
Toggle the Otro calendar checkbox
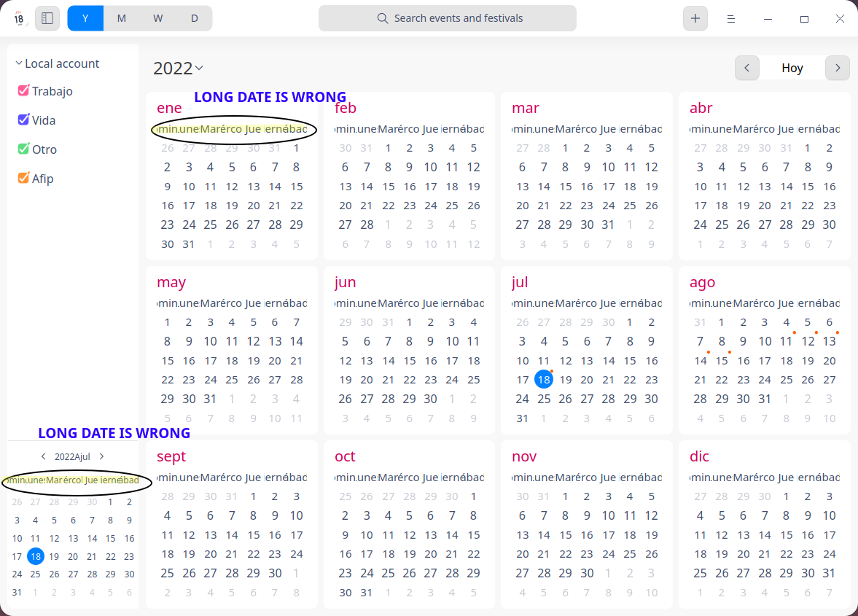(x=23, y=149)
